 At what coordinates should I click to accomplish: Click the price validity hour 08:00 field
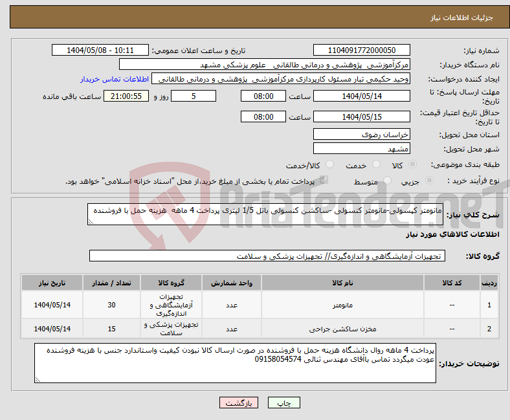pyautogui.click(x=263, y=116)
